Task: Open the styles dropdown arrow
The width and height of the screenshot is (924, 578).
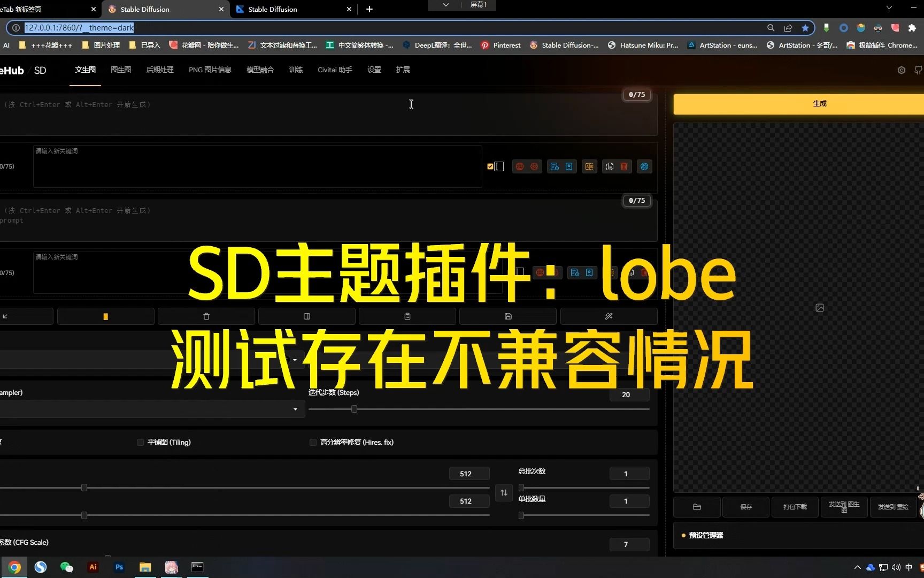Action: tap(295, 360)
